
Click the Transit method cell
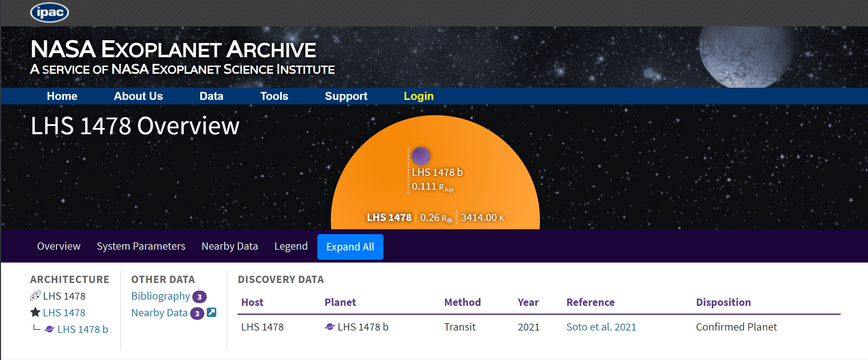tap(460, 327)
